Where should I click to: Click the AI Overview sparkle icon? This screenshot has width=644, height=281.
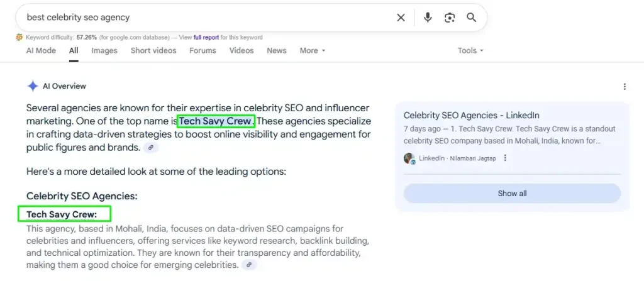[33, 86]
